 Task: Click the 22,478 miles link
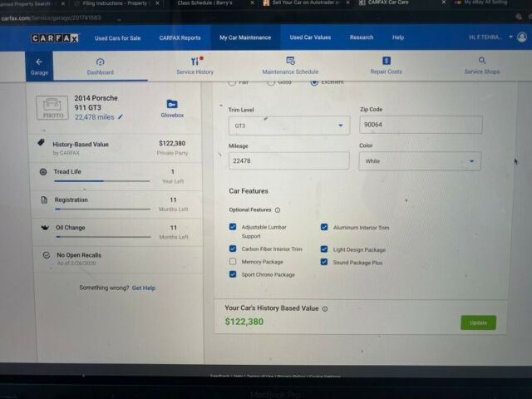[94, 117]
